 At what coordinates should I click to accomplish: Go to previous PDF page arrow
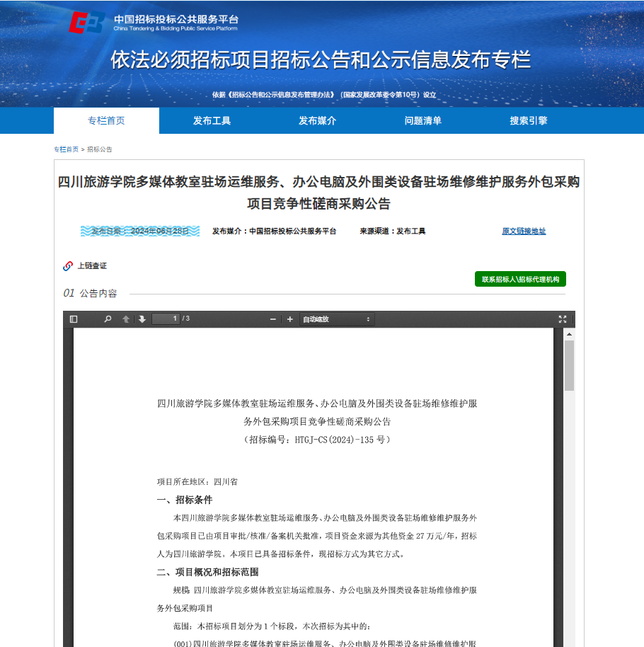tap(126, 319)
